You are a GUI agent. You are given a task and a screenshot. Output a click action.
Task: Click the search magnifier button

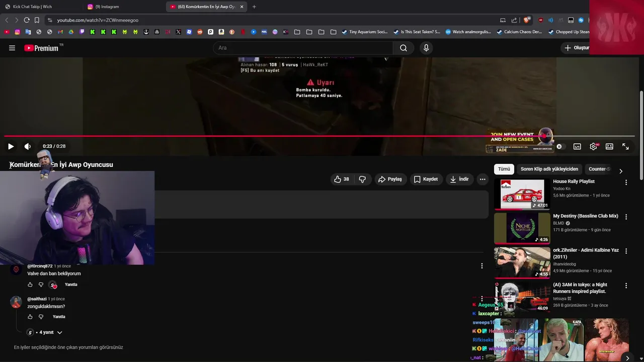[x=404, y=48]
